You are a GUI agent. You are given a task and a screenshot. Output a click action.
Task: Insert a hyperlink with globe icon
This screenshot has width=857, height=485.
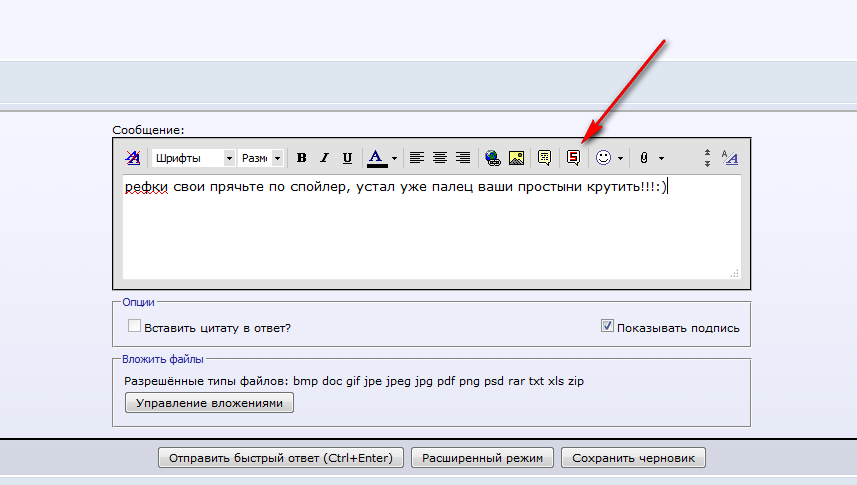pos(493,158)
